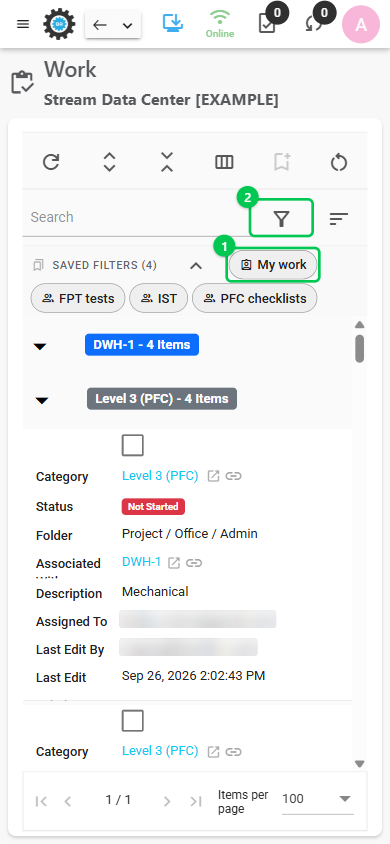This screenshot has height=844, width=390.
Task: Click the Work clipboard icon
Action: click(x=23, y=82)
